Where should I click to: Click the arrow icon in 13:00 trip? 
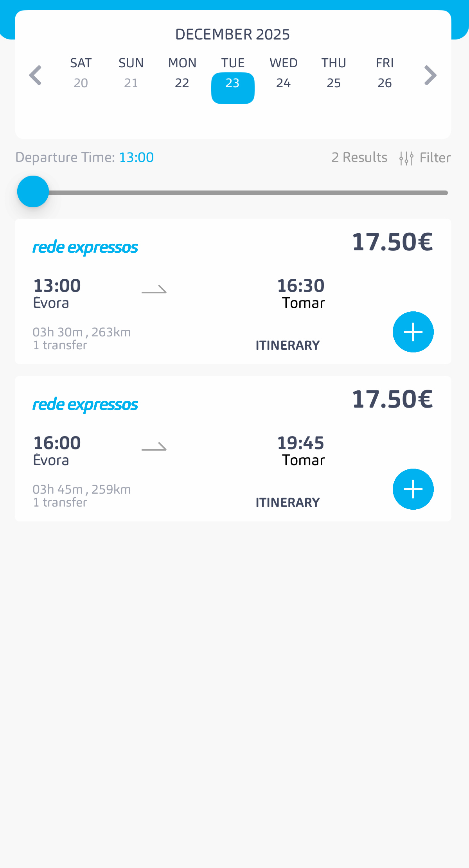pyautogui.click(x=154, y=289)
